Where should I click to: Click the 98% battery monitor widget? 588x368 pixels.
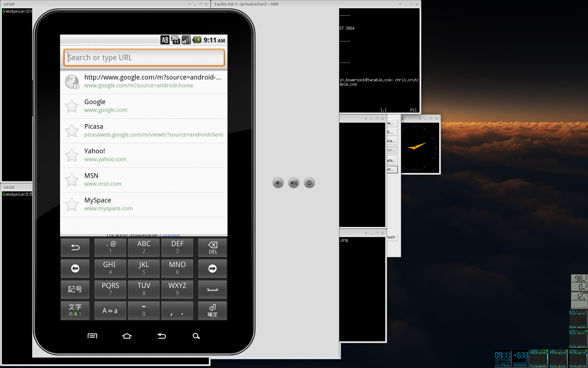pos(579,278)
